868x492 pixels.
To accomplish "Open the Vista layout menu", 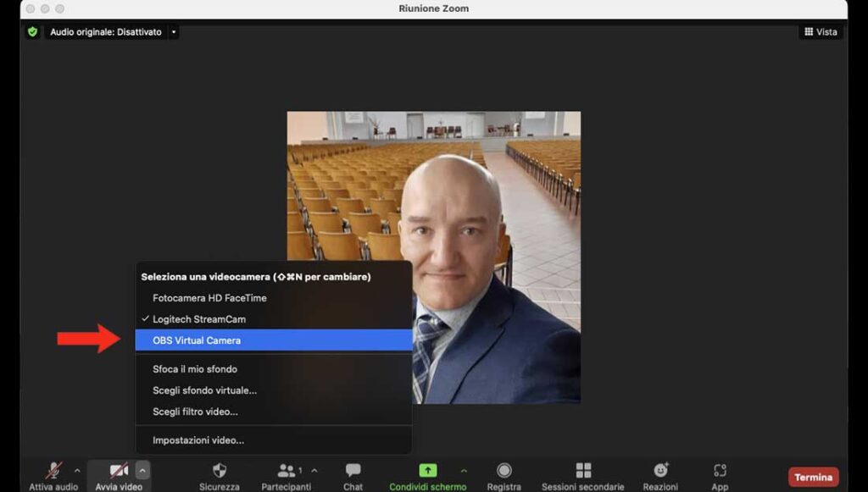I will (821, 32).
